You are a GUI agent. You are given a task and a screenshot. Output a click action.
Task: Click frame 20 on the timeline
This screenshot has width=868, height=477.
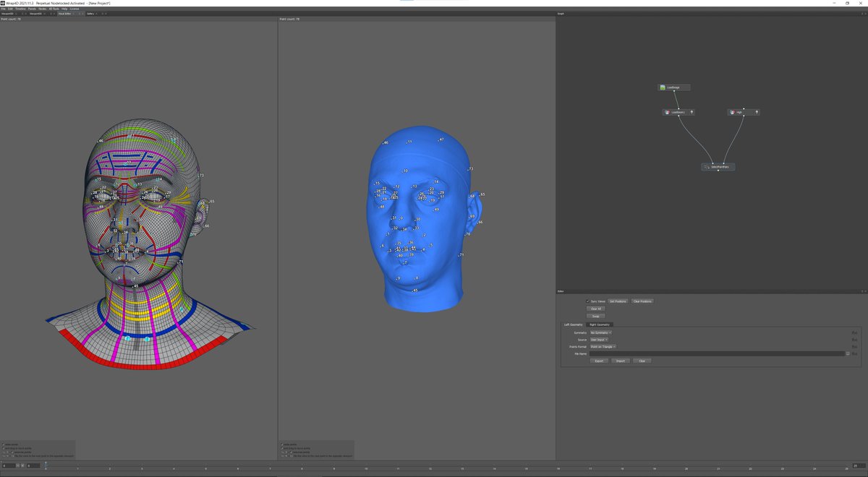686,469
